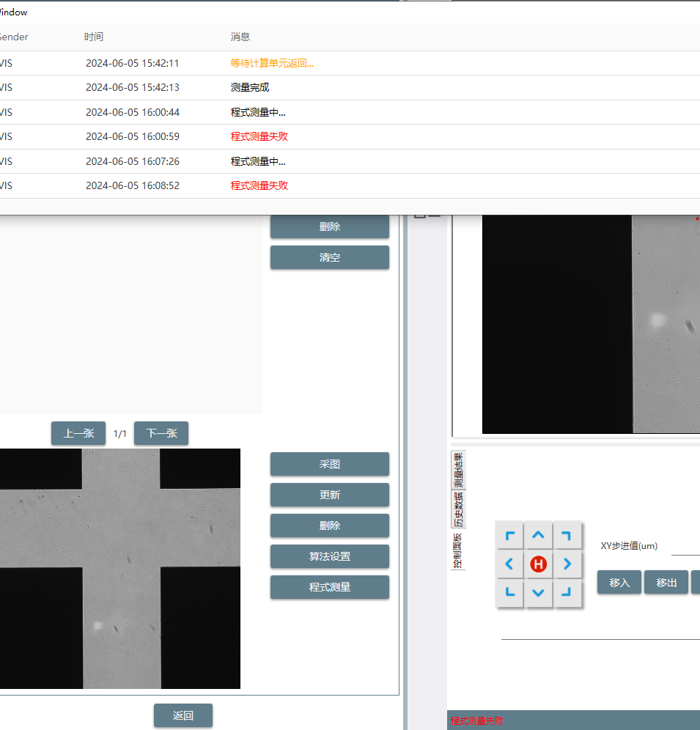Move stage down with the down arrow
Screen dimensions: 700x730
coord(539,593)
